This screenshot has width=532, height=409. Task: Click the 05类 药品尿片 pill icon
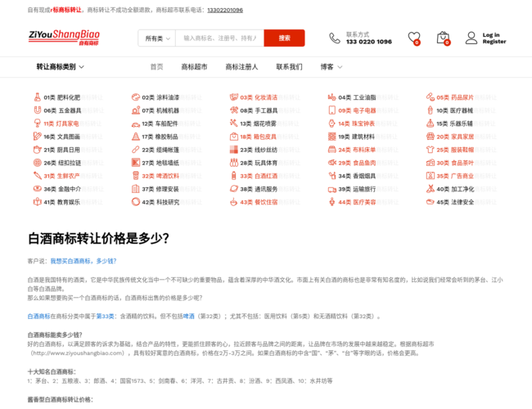point(431,97)
